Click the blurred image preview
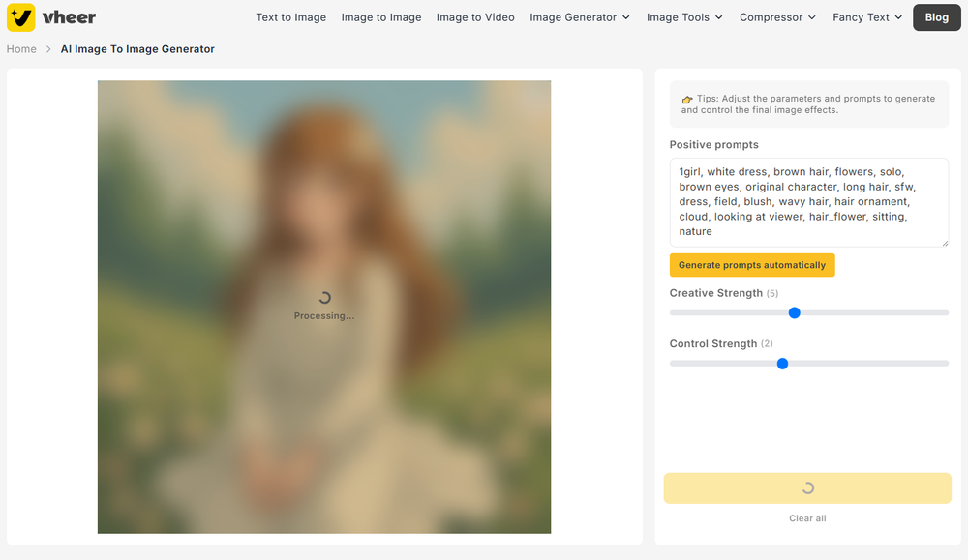Screen dimensions: 968x560 pos(324,308)
